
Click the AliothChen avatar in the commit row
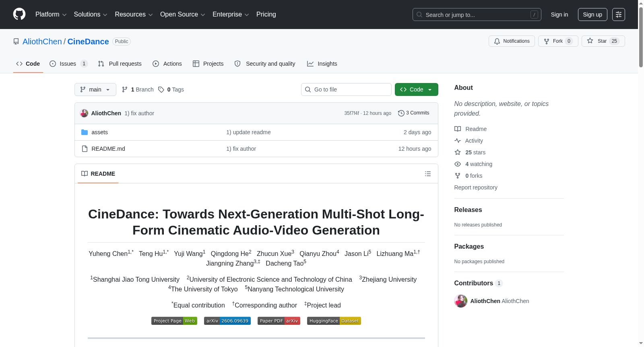(x=84, y=113)
